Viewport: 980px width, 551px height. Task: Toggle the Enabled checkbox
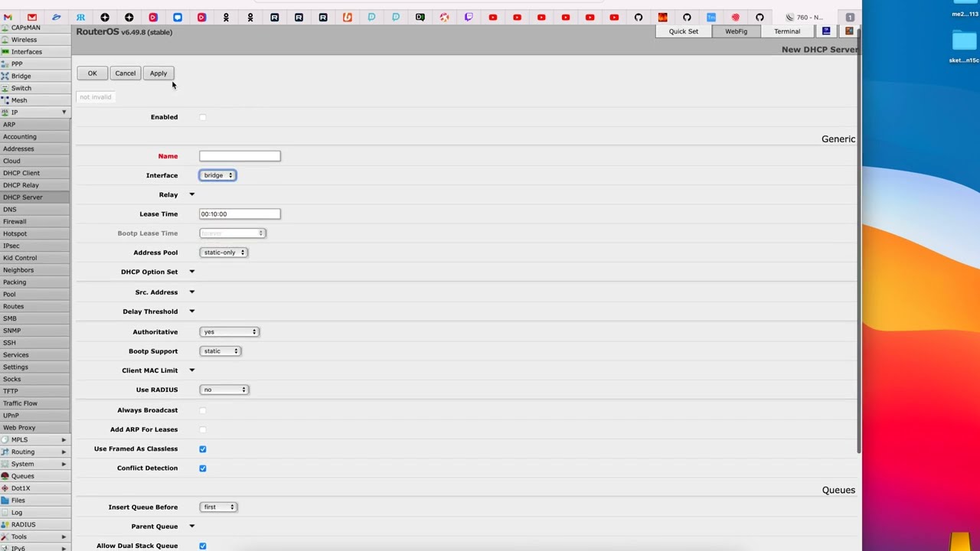203,117
